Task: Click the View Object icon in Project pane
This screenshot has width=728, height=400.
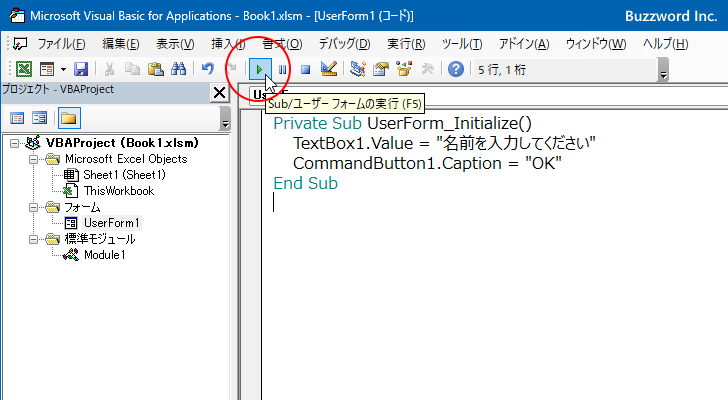Action: [x=39, y=118]
